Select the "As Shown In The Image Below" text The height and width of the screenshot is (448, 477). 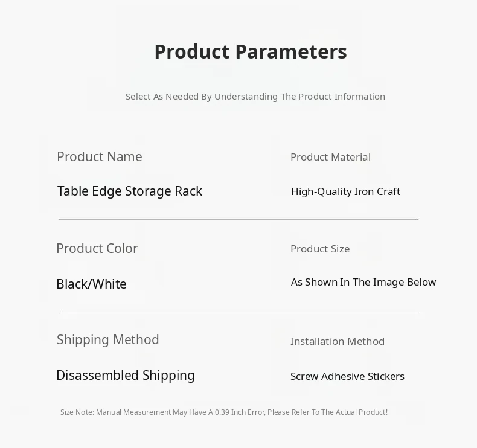coord(363,282)
